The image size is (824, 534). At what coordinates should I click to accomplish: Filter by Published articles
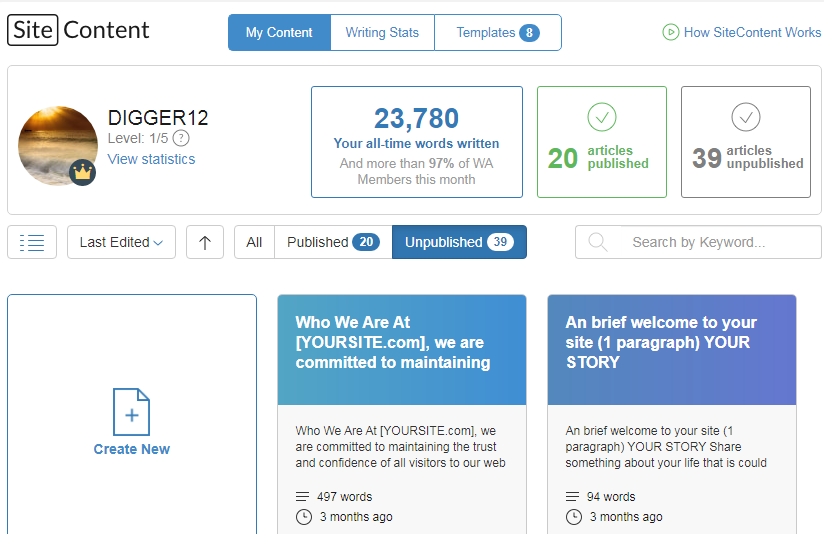coord(333,242)
